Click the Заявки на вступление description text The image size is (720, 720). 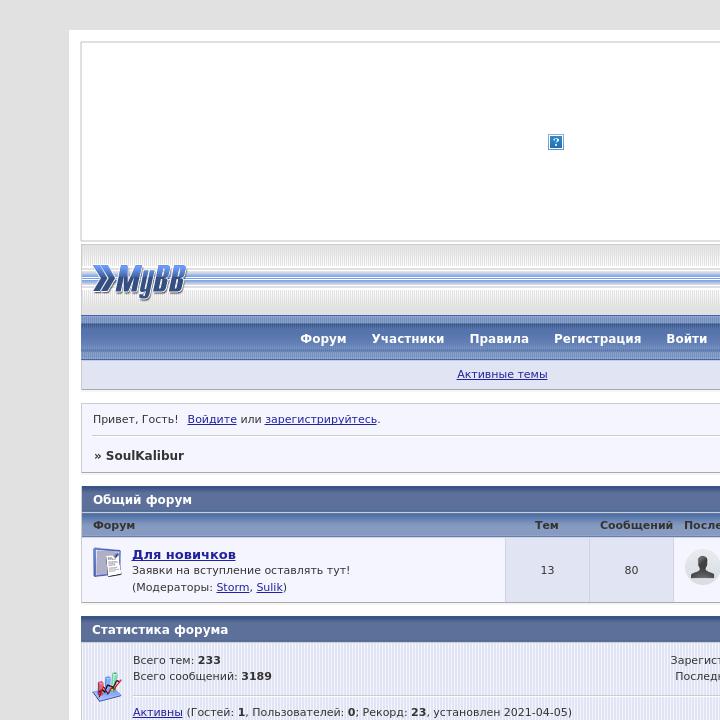tap(241, 570)
